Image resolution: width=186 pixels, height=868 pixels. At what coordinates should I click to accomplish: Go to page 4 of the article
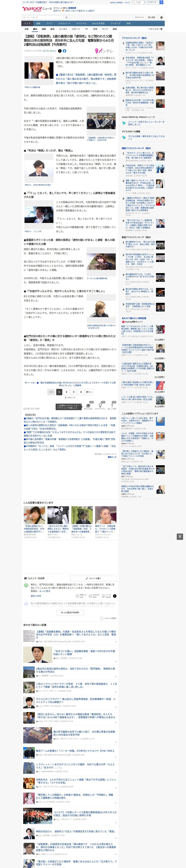[x=81, y=392]
